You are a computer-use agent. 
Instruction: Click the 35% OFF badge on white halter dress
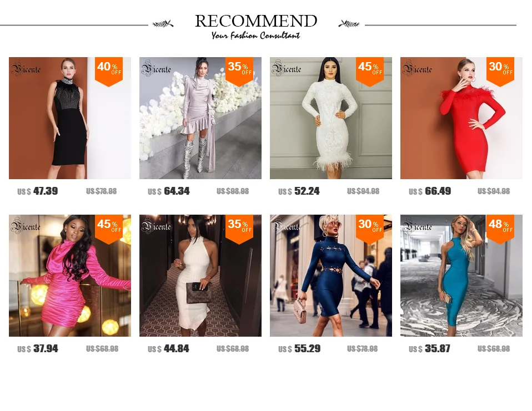(239, 229)
